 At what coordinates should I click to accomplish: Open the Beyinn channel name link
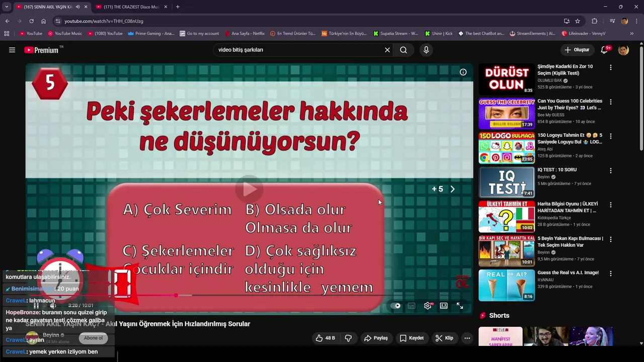51,335
